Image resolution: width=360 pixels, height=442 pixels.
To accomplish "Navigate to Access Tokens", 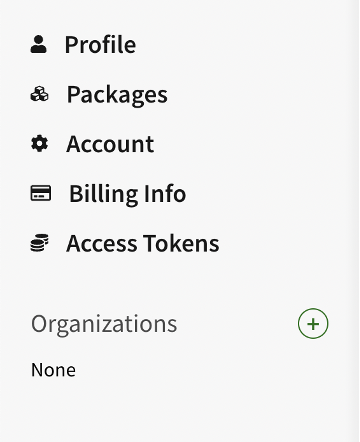I will tap(125, 243).
